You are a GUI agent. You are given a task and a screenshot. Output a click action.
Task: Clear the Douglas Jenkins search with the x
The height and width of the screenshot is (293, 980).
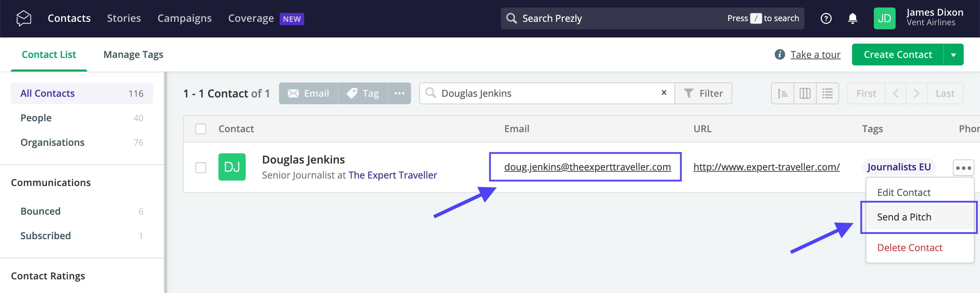tap(664, 93)
